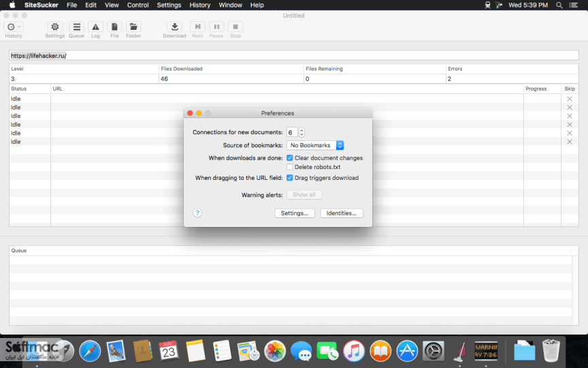Enable Delete robots.txt checkbox
Viewport: 588px width, 368px height.
[x=289, y=167]
